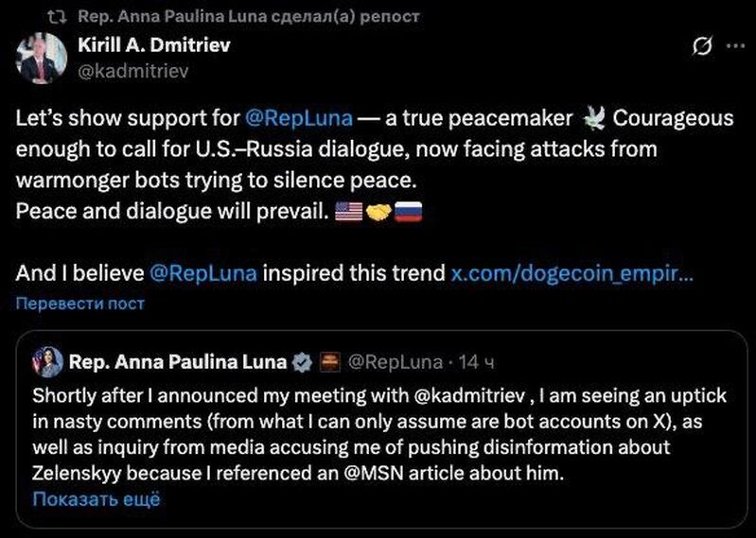756x538 pixels.
Task: Click Anna Paulina Luna's avatar in quoted post
Action: pos(47,361)
